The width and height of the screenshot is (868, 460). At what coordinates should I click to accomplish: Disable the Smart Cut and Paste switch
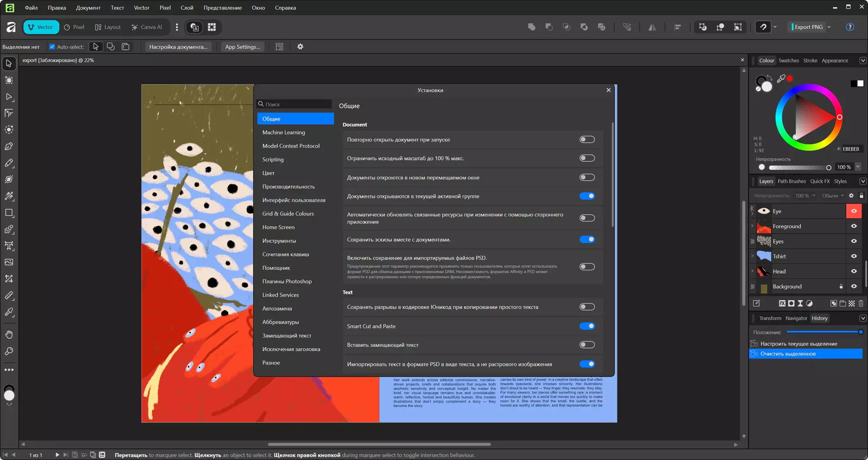[x=587, y=326]
